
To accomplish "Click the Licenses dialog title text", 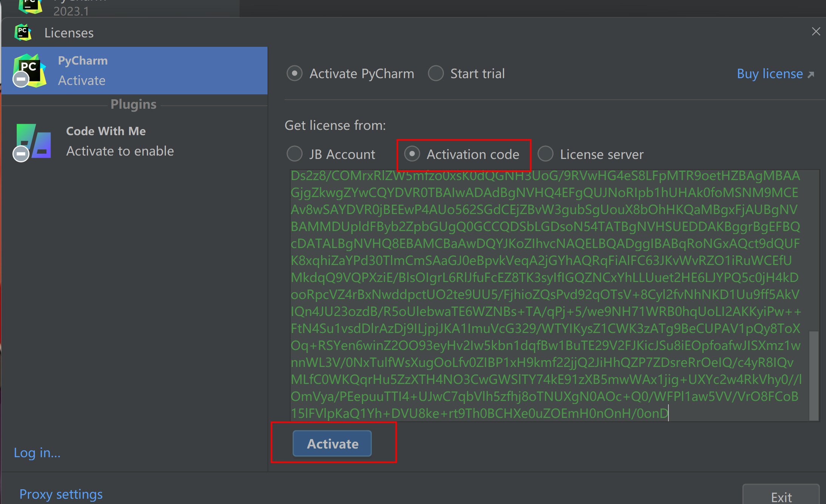I will [x=69, y=33].
